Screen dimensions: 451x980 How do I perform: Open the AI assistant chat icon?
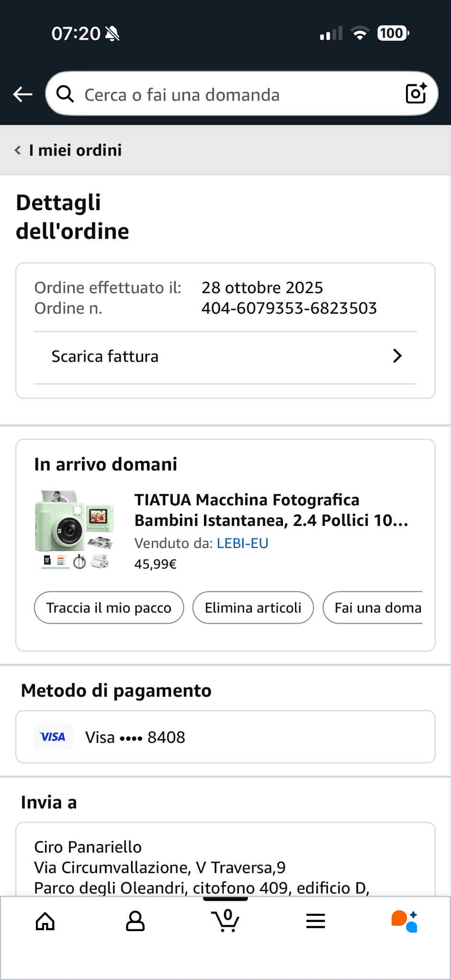click(405, 921)
